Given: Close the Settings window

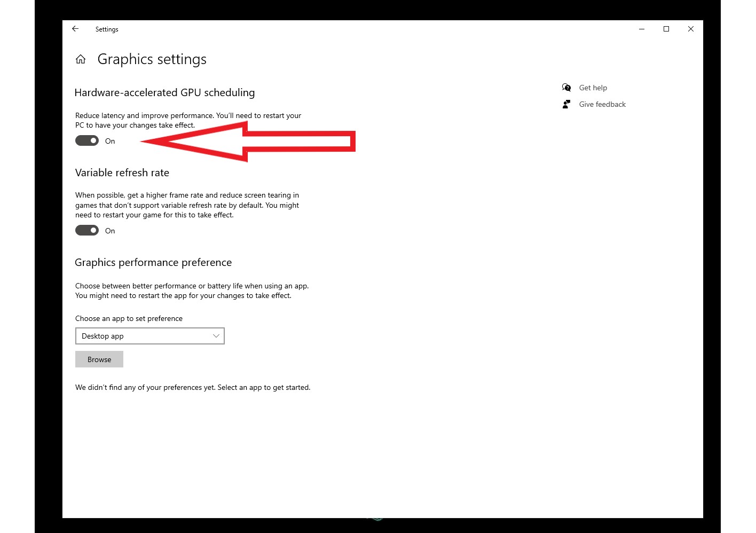Looking at the screenshot, I should (x=691, y=29).
